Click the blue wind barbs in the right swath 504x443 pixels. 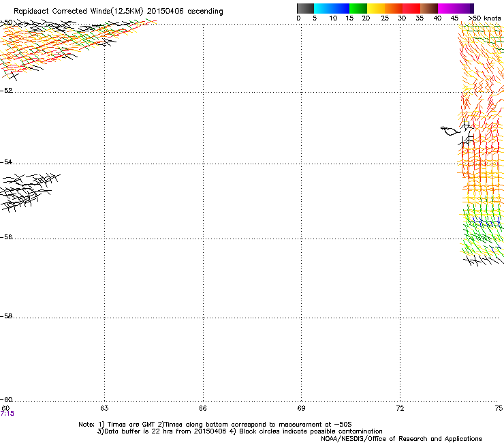point(486,222)
